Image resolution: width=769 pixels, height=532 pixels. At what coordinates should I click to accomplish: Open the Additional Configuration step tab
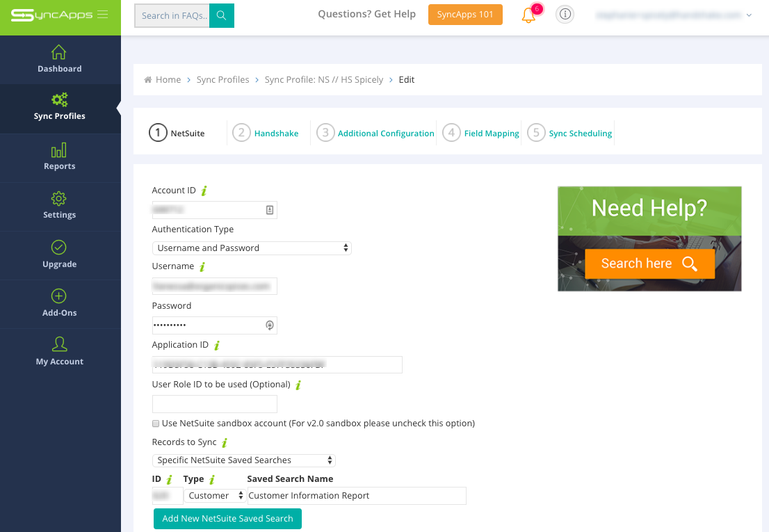[x=386, y=134]
